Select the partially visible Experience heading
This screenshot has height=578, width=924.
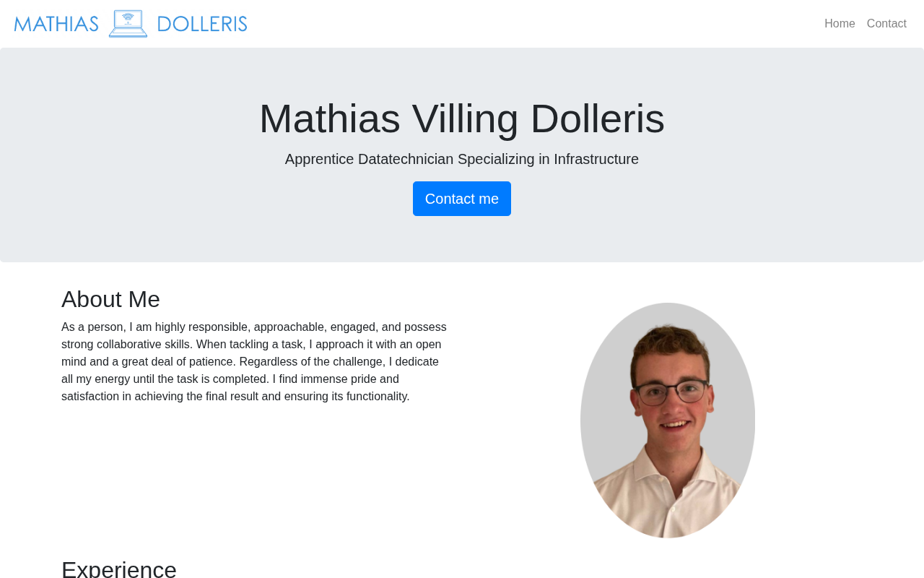pyautogui.click(x=119, y=569)
